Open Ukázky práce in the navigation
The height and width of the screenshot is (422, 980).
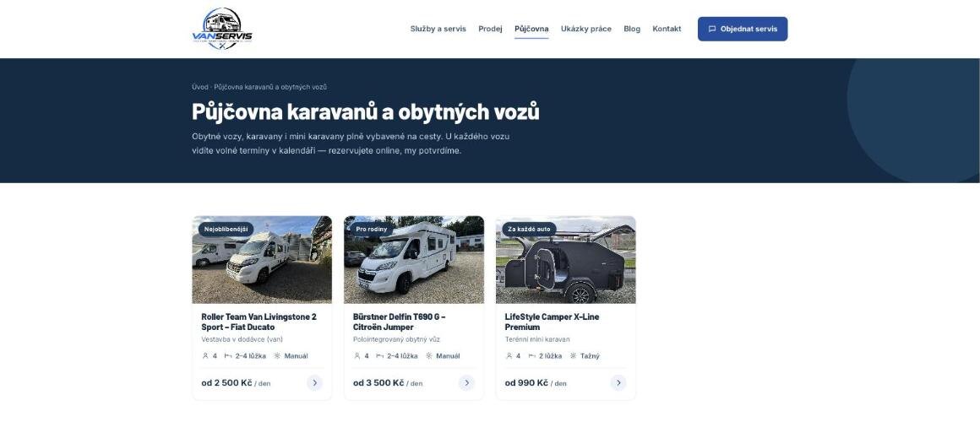pyautogui.click(x=585, y=29)
